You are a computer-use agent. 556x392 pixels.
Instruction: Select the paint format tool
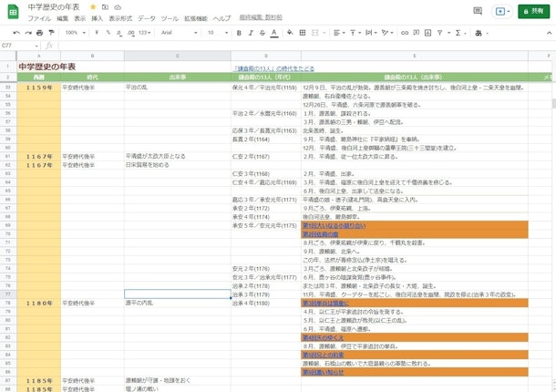pyautogui.click(x=51, y=32)
